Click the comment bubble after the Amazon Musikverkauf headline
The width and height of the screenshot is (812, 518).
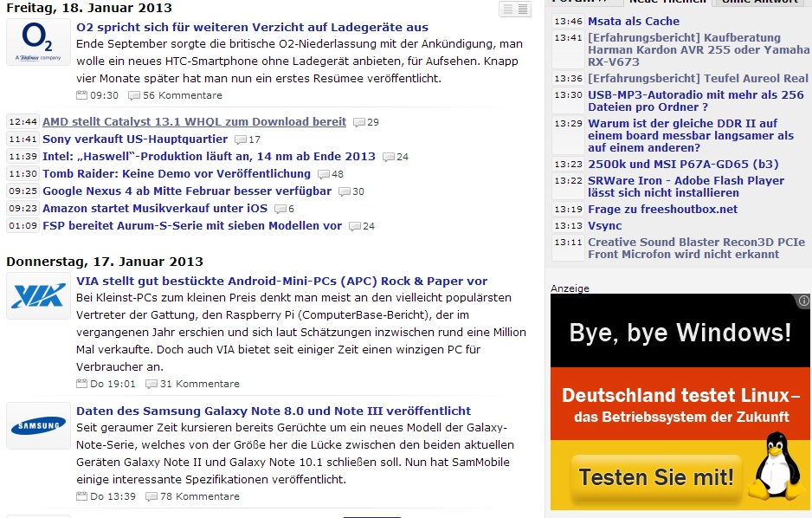click(x=280, y=210)
